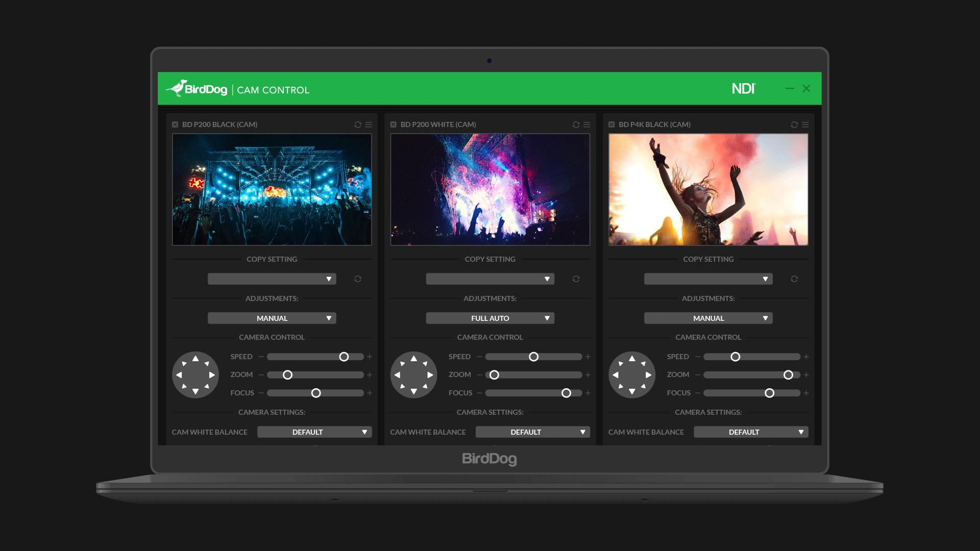Click ZOOM slider handle for BD P200 BLACK
The height and width of the screenshot is (551, 980).
(x=288, y=375)
